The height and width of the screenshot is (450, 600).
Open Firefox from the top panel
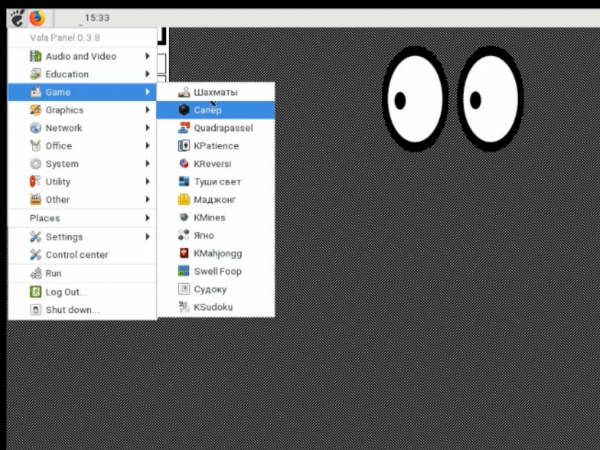point(37,17)
